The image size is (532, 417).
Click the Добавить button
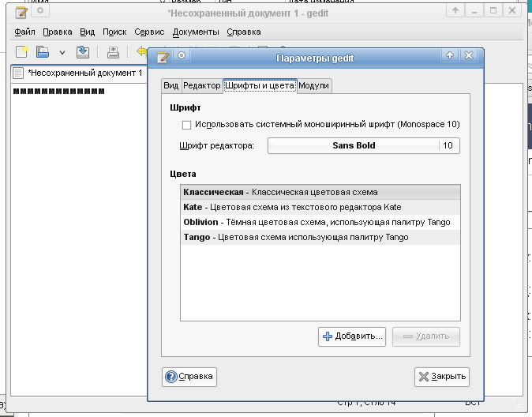[352, 336]
